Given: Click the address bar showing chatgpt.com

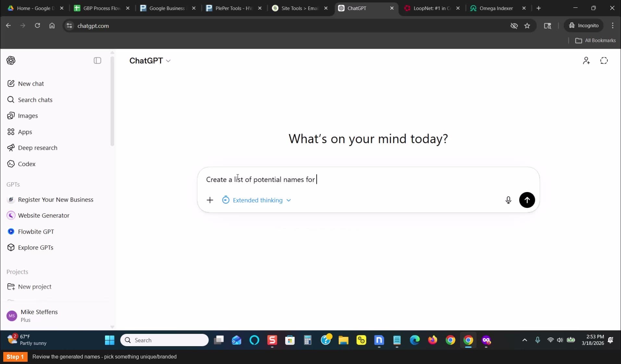Looking at the screenshot, I should click(286, 26).
